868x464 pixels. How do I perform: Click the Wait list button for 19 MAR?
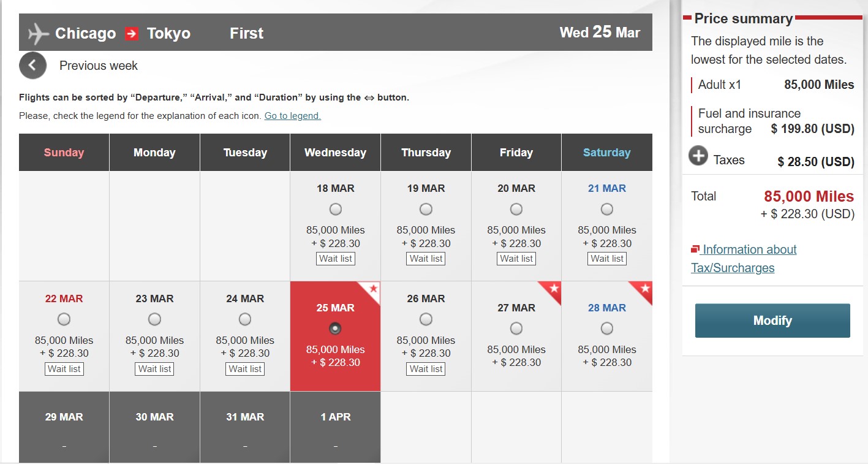tap(426, 258)
